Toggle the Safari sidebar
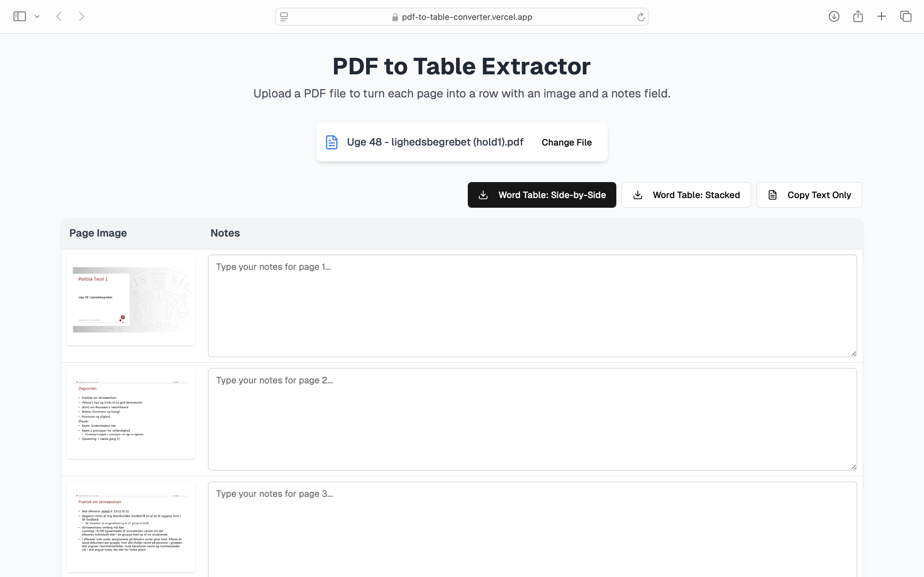This screenshot has height=577, width=924. coord(20,16)
